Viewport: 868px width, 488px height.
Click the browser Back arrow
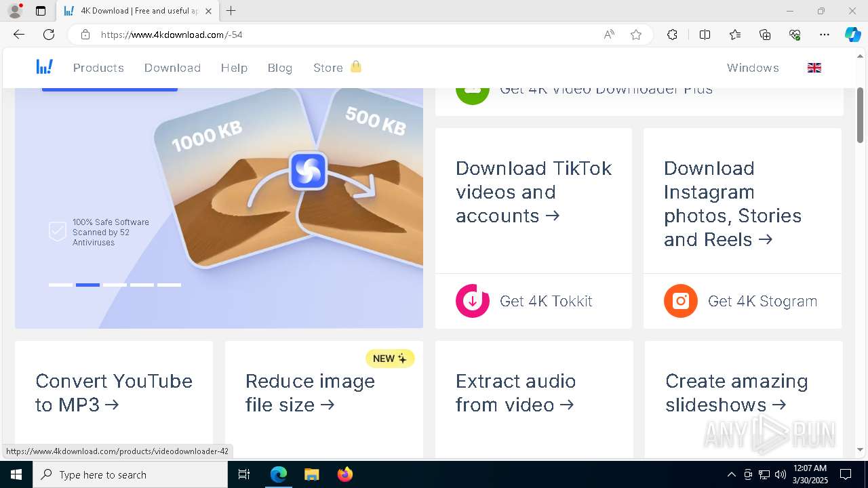pyautogui.click(x=19, y=35)
